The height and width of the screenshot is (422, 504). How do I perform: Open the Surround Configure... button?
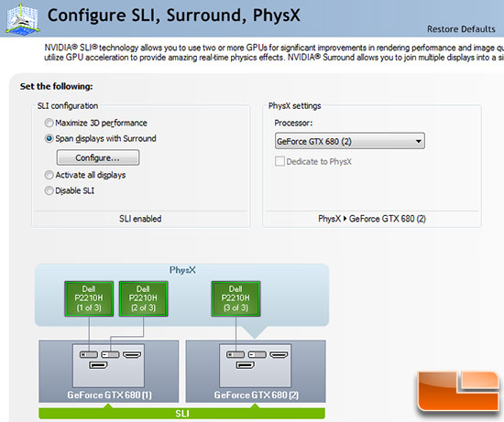click(x=98, y=157)
